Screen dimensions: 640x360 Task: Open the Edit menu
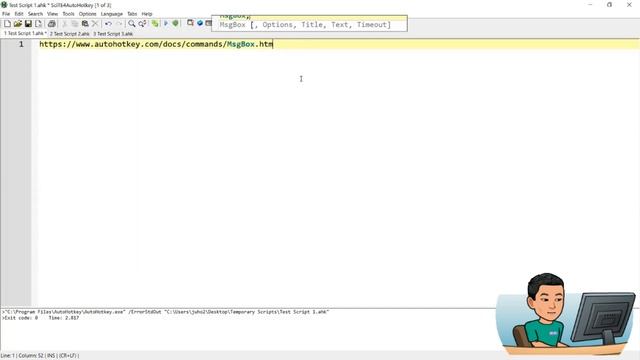(19, 14)
